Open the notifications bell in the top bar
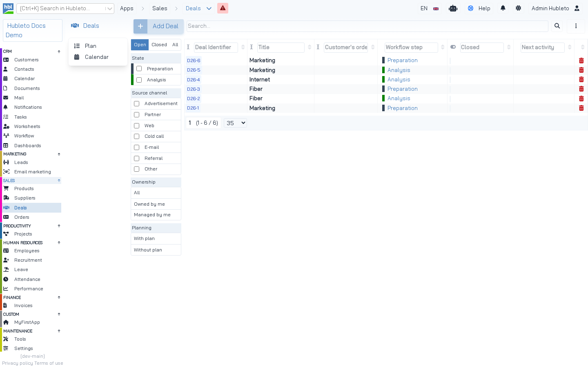This screenshot has height=368, width=588. tap(503, 8)
